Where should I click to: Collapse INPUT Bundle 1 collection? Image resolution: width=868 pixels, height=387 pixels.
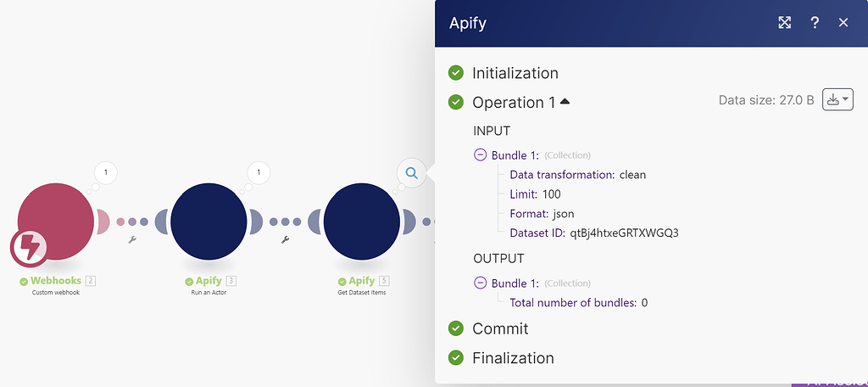[480, 155]
